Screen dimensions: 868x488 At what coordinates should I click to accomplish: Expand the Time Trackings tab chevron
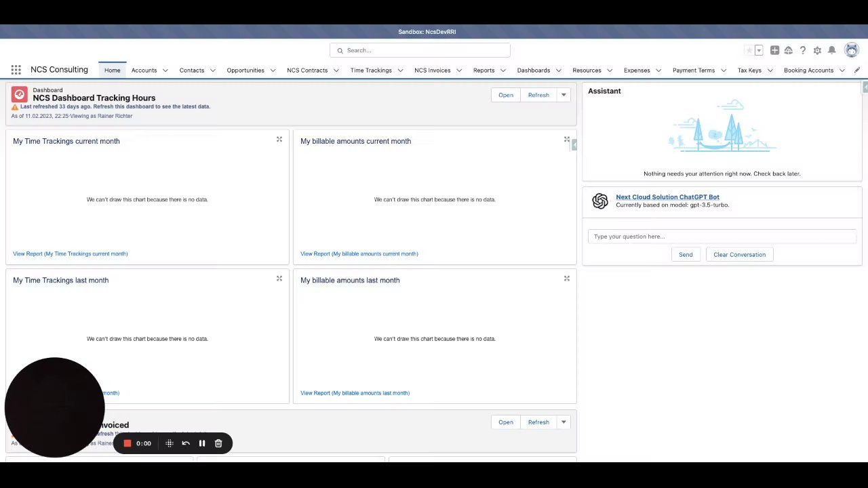coord(400,70)
